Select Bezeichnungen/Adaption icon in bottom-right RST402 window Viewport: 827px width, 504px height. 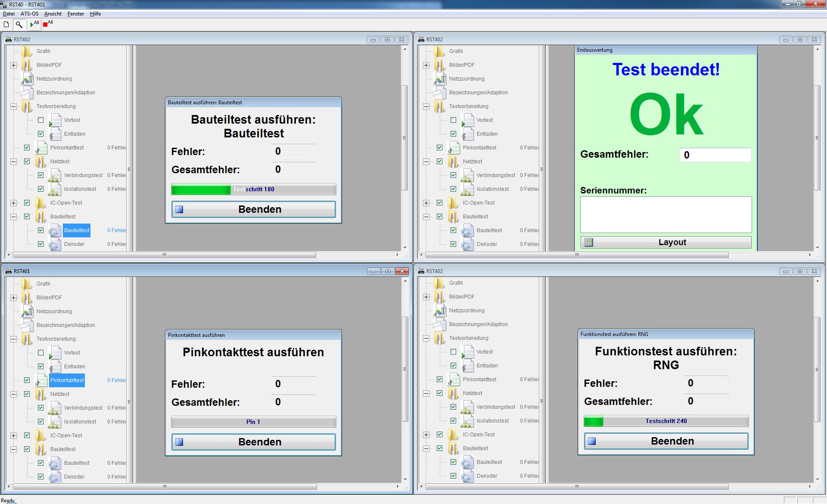click(x=441, y=324)
